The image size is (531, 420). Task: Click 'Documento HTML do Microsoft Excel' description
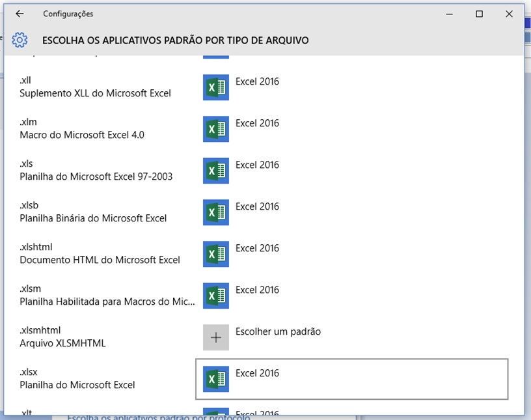[100, 260]
